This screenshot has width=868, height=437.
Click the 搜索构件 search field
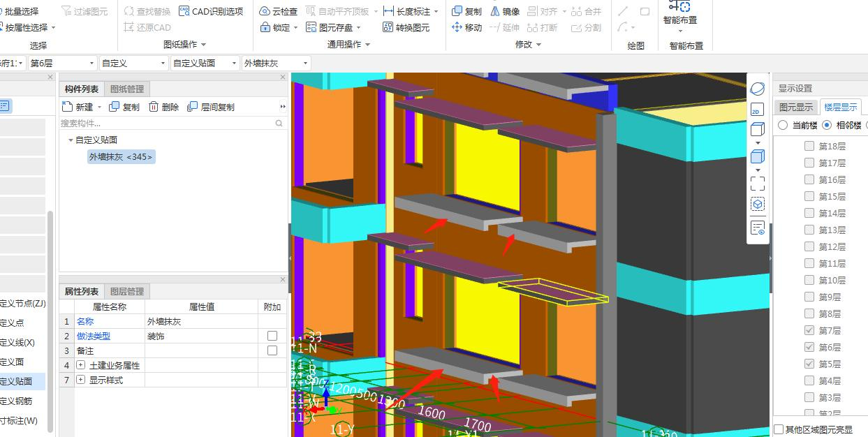[x=166, y=123]
